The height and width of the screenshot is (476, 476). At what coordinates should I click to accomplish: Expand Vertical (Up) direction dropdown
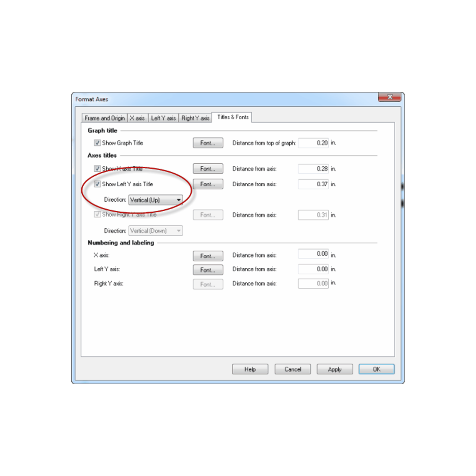pos(156,200)
